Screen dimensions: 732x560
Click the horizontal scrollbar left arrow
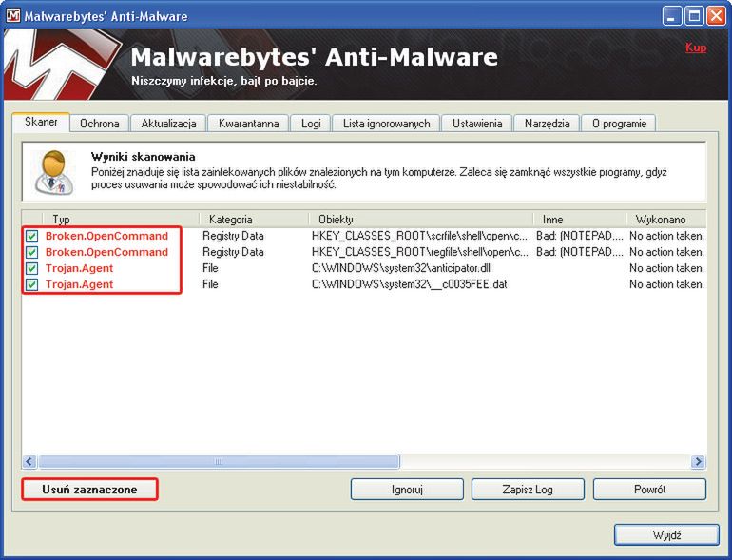tap(29, 462)
